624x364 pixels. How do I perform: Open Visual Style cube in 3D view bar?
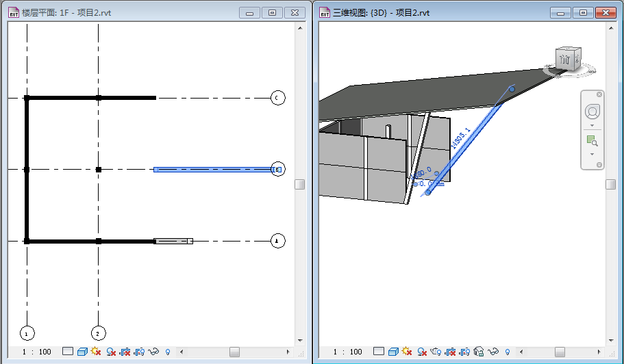[x=393, y=351]
